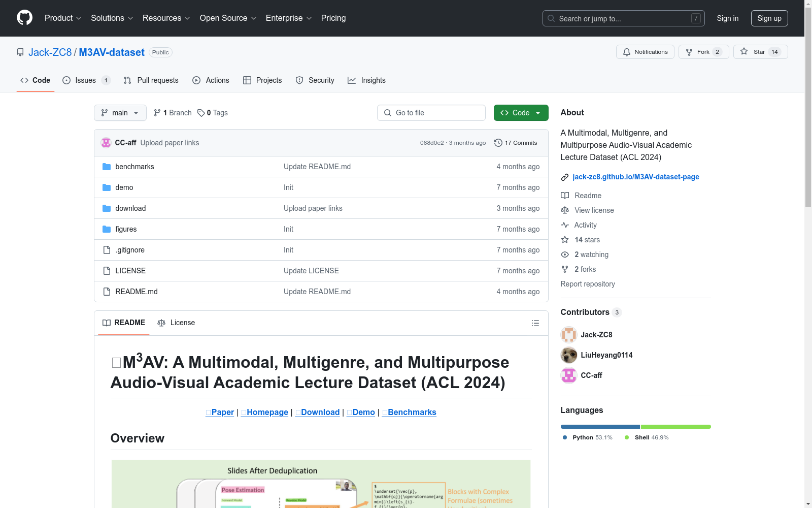The width and height of the screenshot is (812, 508).
Task: Open the Download link in README
Action: [x=318, y=412]
